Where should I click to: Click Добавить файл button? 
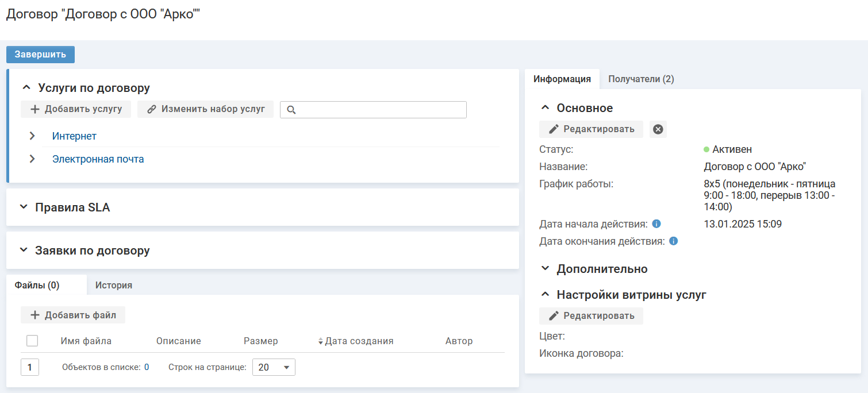pos(73,315)
